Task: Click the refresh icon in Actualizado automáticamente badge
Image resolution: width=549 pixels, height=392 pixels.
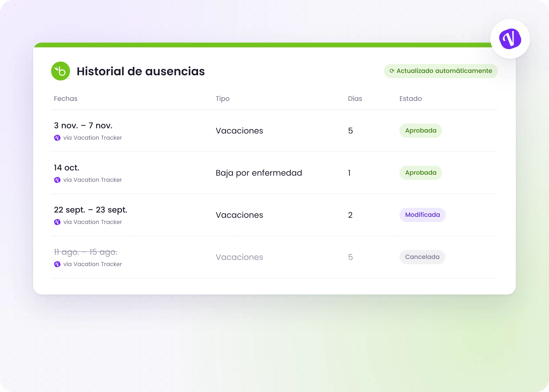Action: 392,71
